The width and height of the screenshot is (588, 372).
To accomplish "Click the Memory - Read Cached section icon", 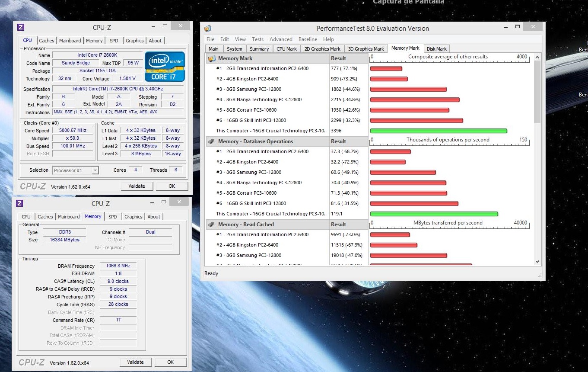I will (x=212, y=224).
